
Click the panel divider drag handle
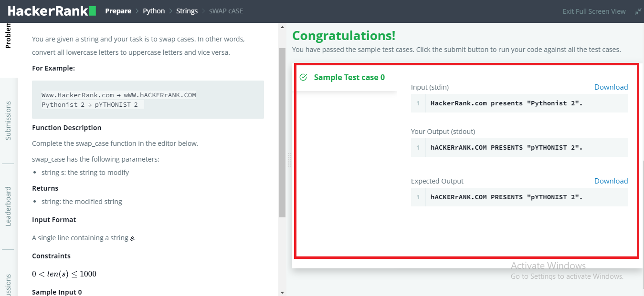click(289, 160)
